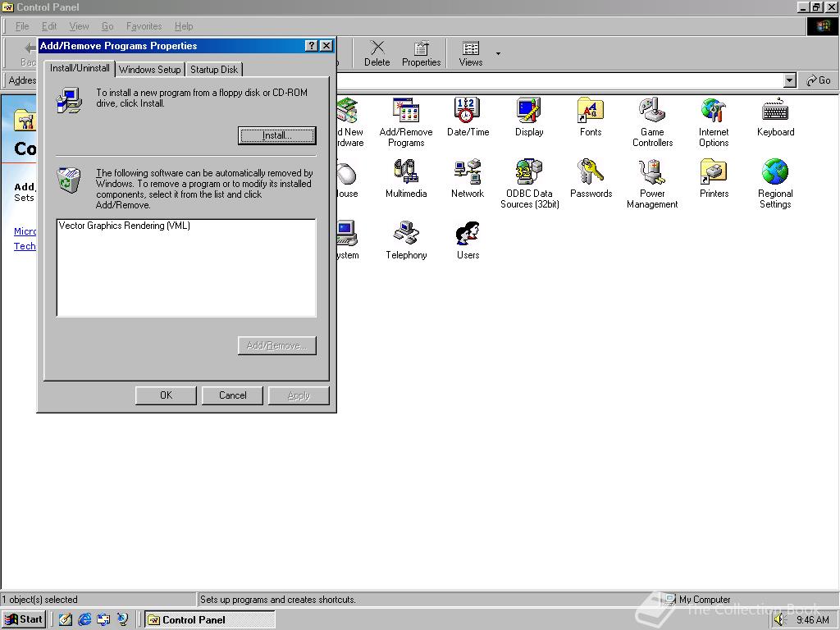Viewport: 840px width, 630px height.
Task: Open the Passwords icon
Action: pyautogui.click(x=591, y=178)
